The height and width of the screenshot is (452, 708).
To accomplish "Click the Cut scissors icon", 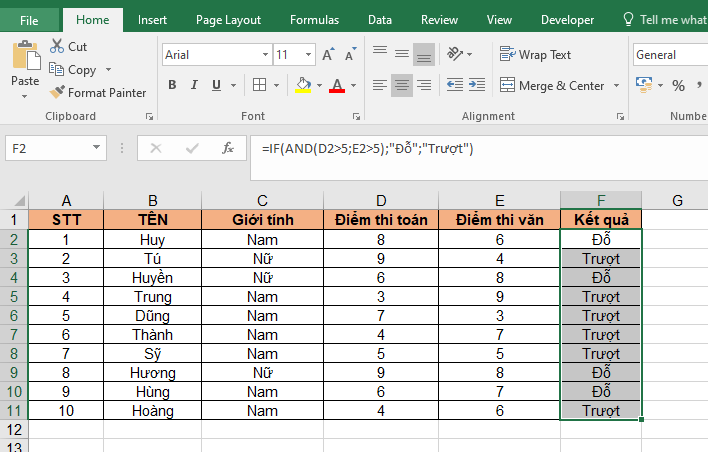I will click(x=55, y=46).
